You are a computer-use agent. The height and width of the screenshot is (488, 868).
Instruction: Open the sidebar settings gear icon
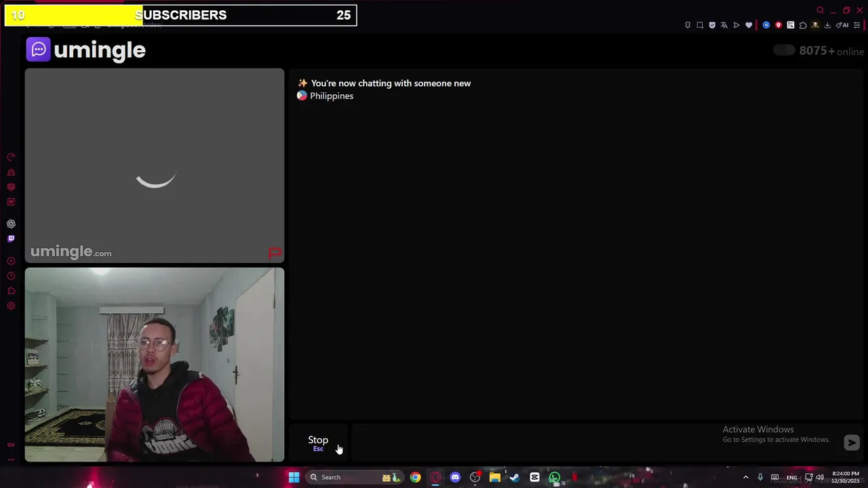pyautogui.click(x=11, y=306)
